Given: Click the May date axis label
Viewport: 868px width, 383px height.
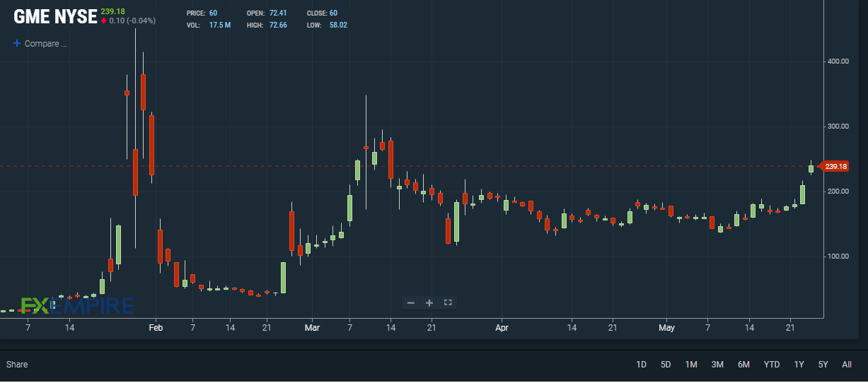Looking at the screenshot, I should (666, 328).
